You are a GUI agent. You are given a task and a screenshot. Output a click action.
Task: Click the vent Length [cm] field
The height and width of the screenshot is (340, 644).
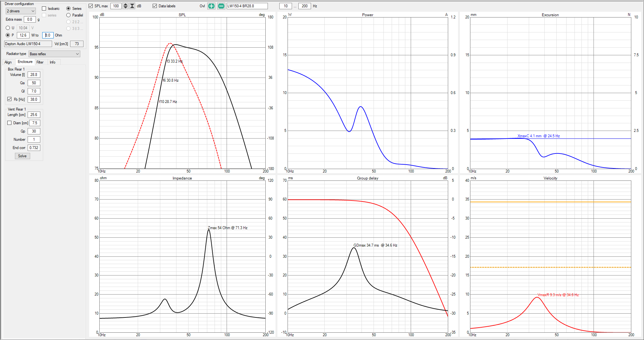coord(34,115)
